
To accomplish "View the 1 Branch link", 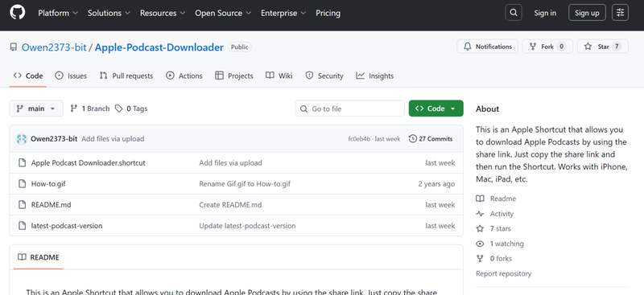I will [90, 109].
